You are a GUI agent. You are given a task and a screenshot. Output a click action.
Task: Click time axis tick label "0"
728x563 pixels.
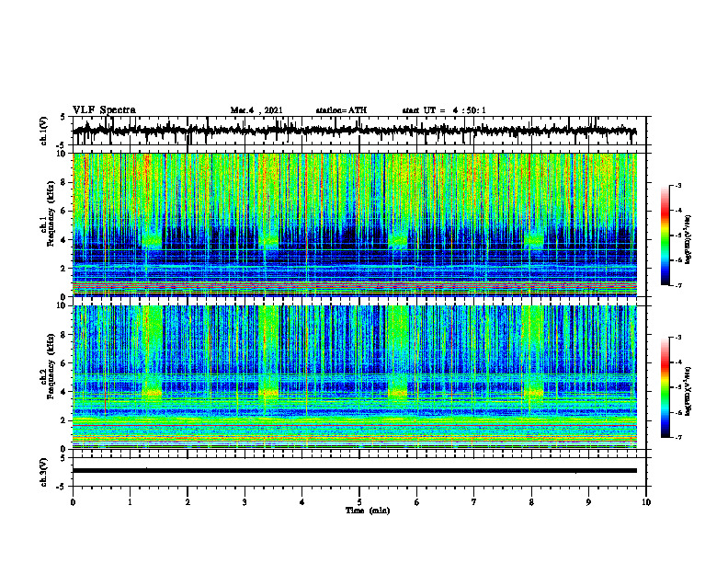pyautogui.click(x=73, y=502)
